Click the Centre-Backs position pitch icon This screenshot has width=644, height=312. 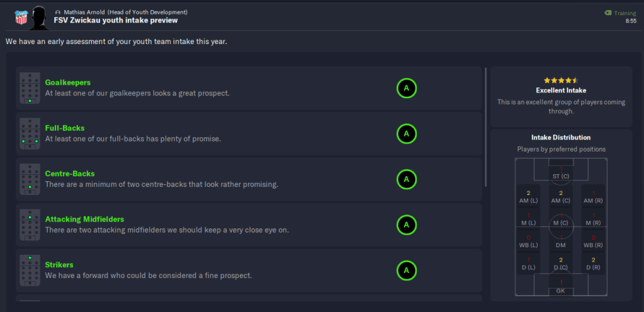(30, 179)
